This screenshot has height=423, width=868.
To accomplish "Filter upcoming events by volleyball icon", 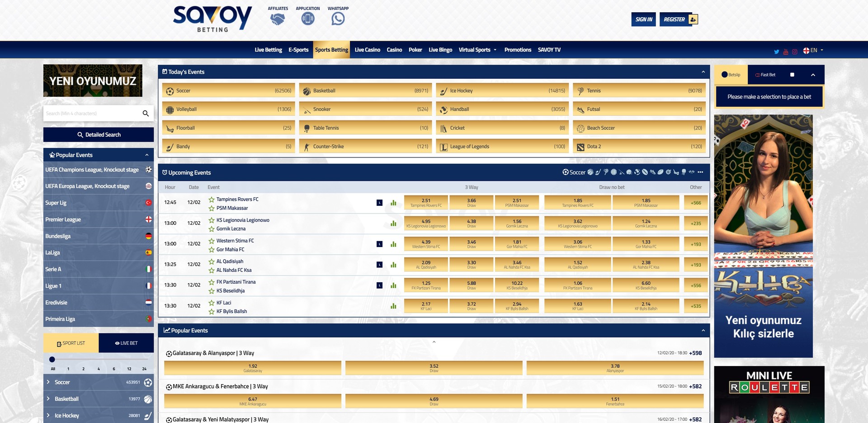I will [613, 172].
